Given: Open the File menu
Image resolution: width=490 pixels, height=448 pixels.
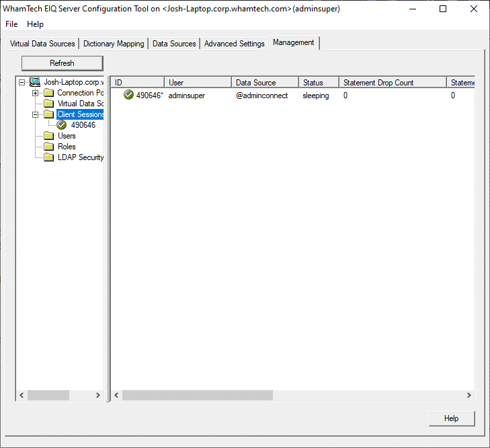Looking at the screenshot, I should [x=11, y=24].
